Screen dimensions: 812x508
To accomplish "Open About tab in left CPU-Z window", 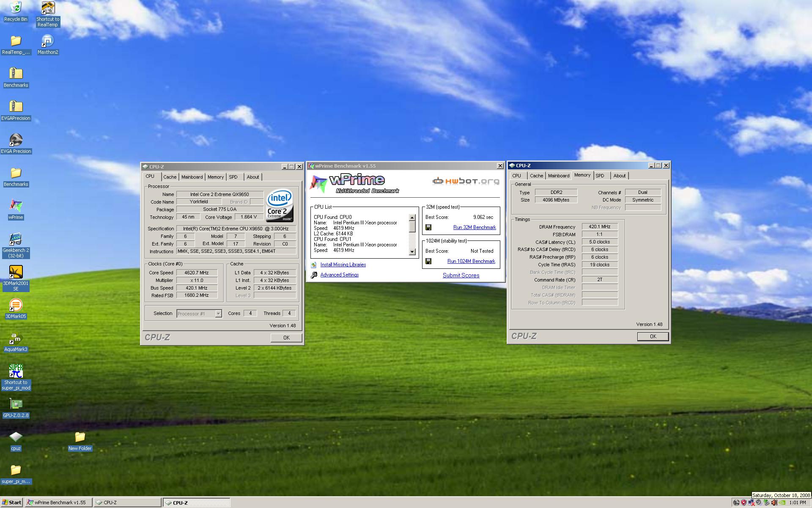I will [253, 177].
